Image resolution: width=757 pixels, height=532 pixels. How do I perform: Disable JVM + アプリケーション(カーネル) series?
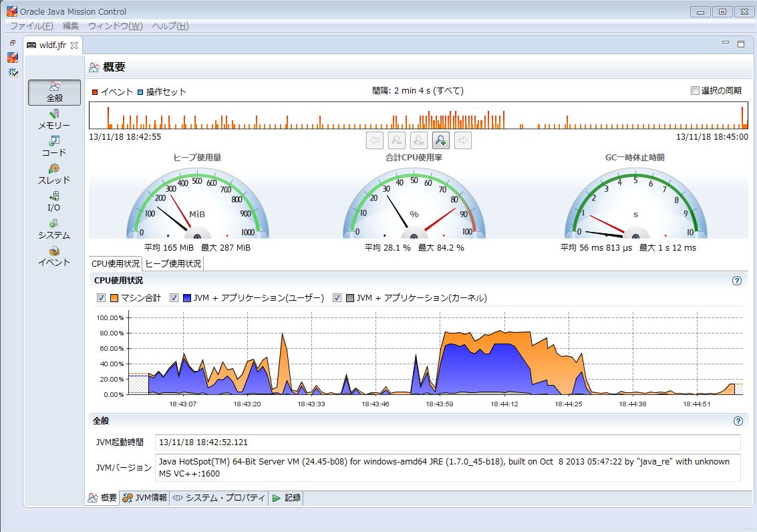pos(337,298)
